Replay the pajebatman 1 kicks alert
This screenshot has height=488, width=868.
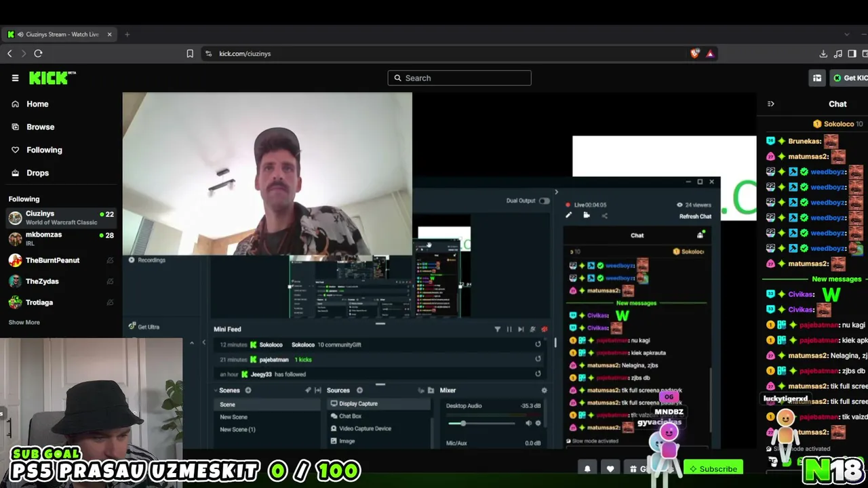tap(538, 359)
